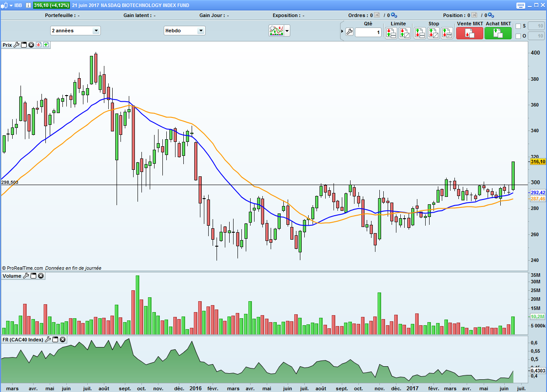The height and width of the screenshot is (392, 547).
Task: Open the IBB instrument information icon
Action: pos(28,5)
